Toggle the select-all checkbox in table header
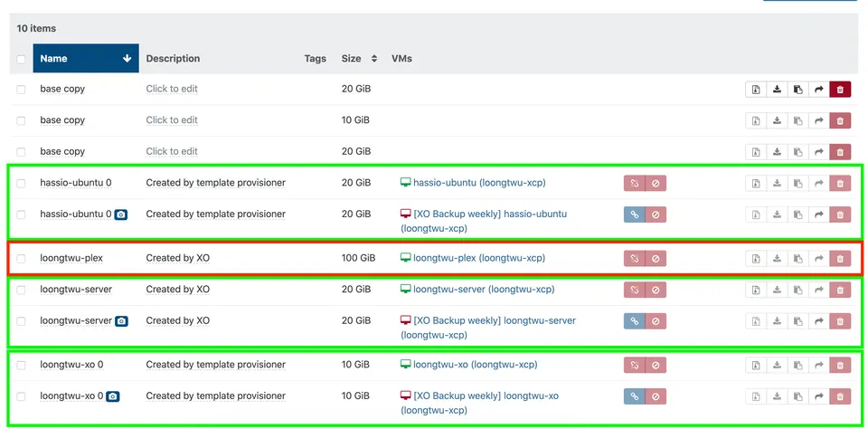Screen dimensions: 868x429 point(21,59)
